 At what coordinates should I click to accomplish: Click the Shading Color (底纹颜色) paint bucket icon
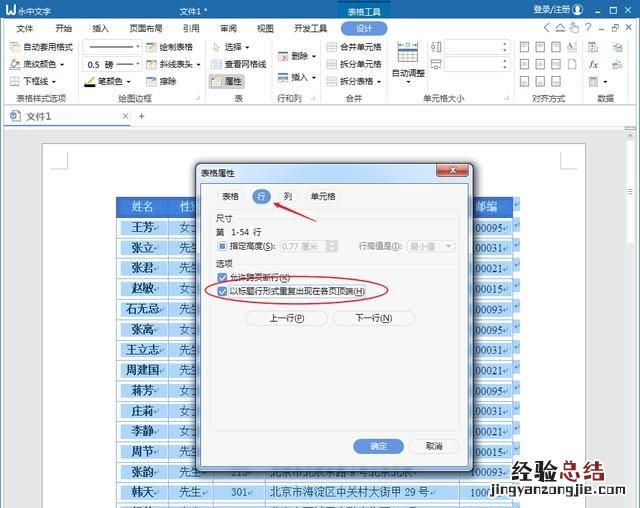[x=14, y=64]
